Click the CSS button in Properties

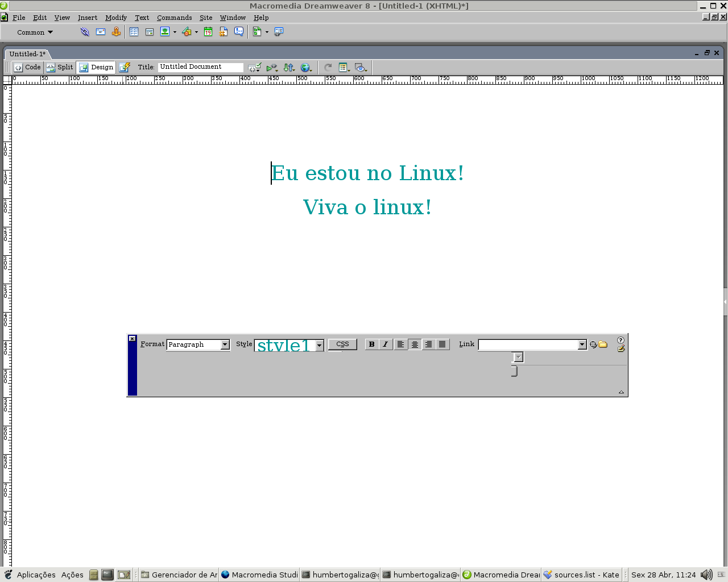click(342, 344)
